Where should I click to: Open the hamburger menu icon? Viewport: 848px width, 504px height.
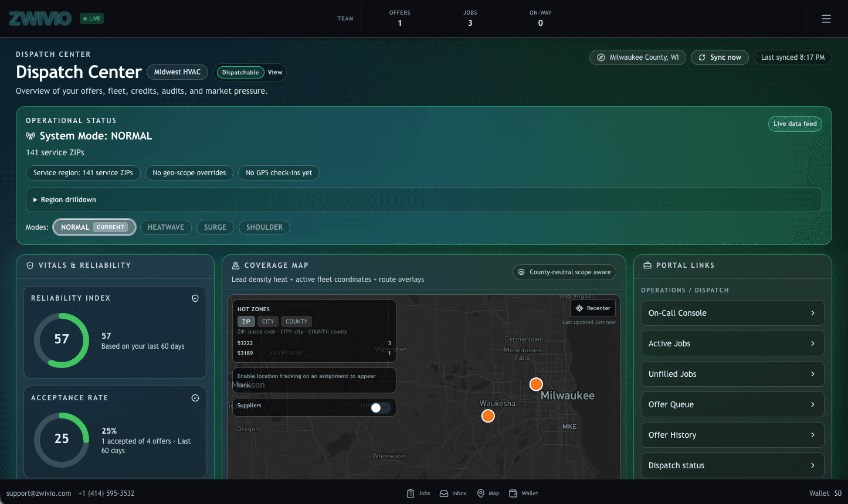coord(826,19)
